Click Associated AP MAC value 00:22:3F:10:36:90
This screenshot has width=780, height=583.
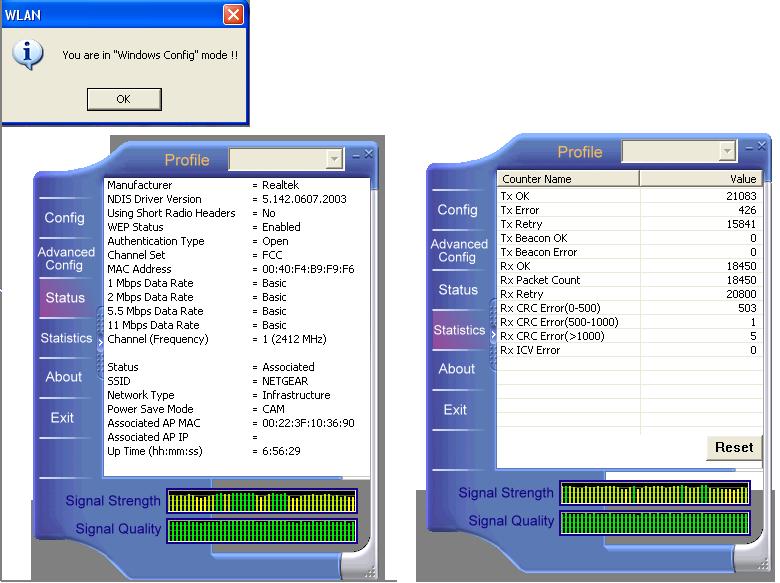point(308,423)
